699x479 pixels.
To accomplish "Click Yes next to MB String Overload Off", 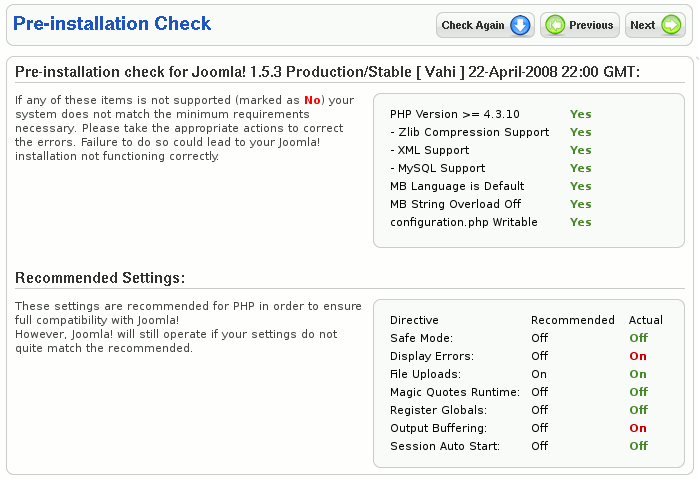I will (x=580, y=204).
